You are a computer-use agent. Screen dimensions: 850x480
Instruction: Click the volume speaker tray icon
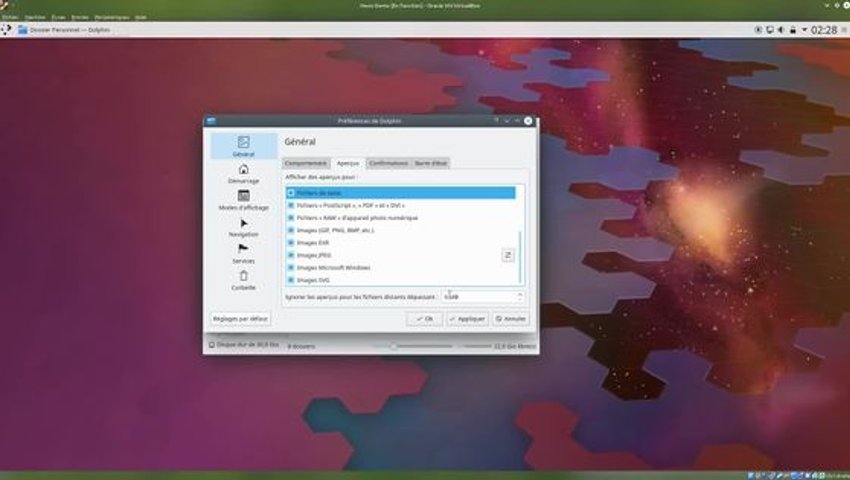coord(781,30)
